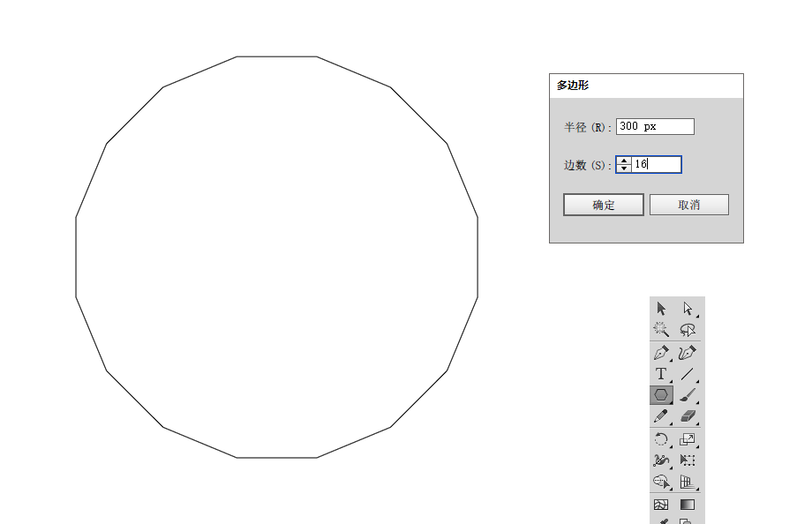This screenshot has height=524, width=812.
Task: Click the 半径 (R) radius input field
Action: [x=655, y=126]
